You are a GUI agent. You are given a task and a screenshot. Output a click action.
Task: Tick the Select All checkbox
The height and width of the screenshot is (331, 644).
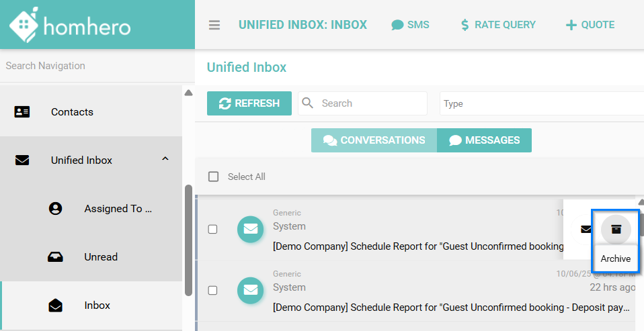click(214, 177)
